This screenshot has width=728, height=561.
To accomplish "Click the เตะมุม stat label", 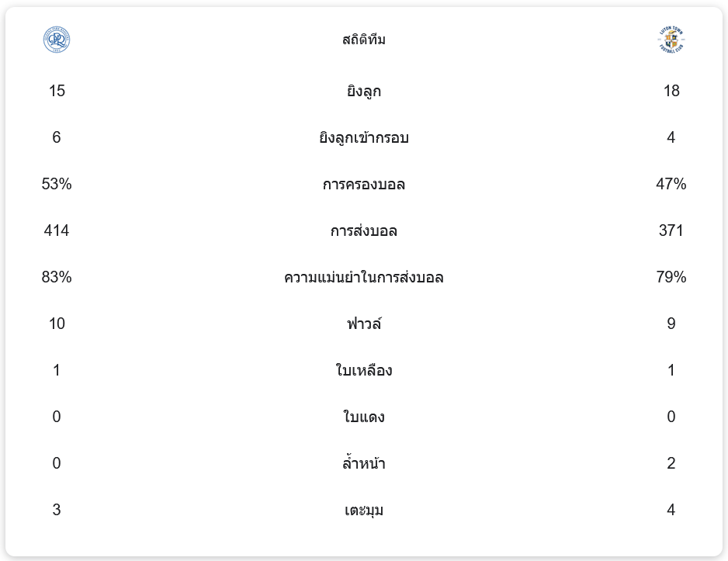I will click(x=364, y=511).
